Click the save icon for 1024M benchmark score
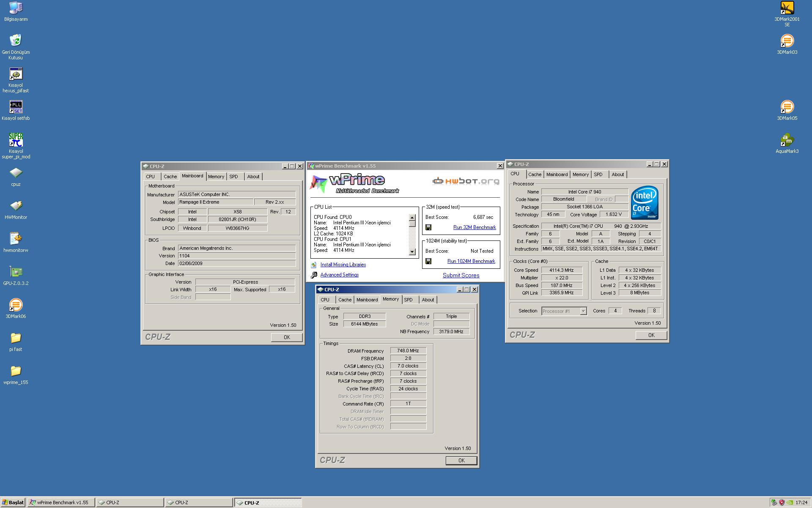This screenshot has width=812, height=508. coord(428,261)
